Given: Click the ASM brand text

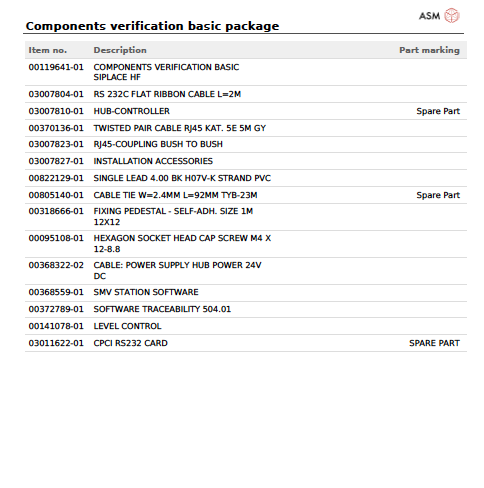Looking at the screenshot, I should [429, 16].
